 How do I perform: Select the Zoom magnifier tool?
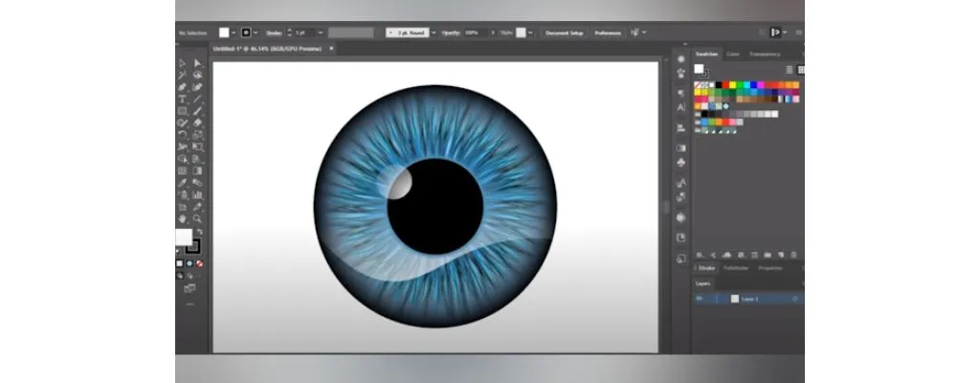point(197,218)
